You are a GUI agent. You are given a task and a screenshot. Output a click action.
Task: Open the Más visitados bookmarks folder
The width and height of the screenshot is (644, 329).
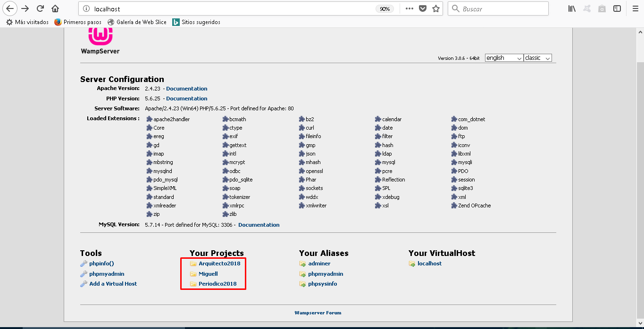pyautogui.click(x=27, y=22)
